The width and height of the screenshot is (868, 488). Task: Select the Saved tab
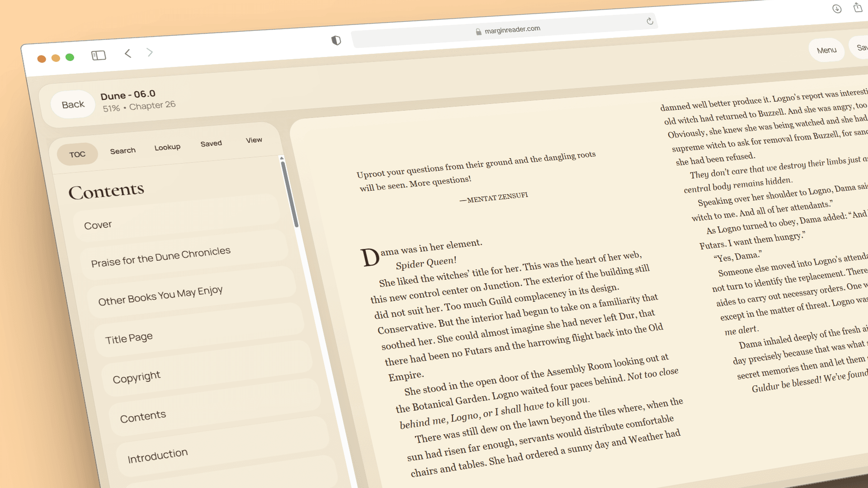(211, 143)
